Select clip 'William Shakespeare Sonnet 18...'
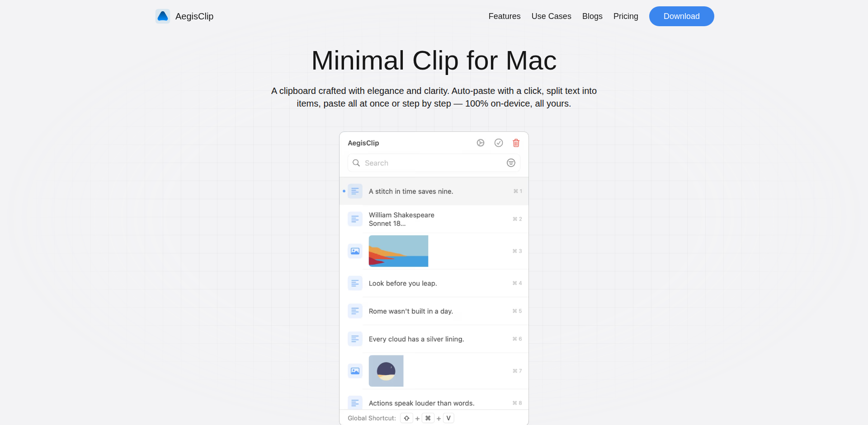 (x=434, y=219)
